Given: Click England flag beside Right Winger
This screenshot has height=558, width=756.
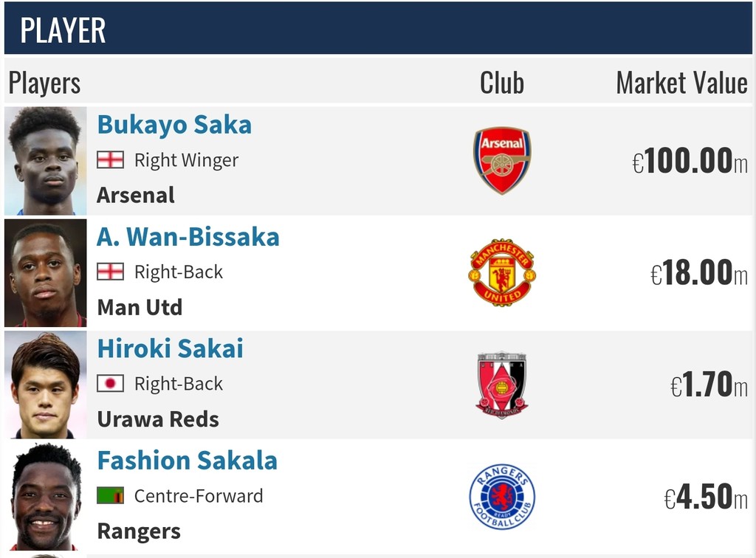Looking at the screenshot, I should tap(110, 160).
